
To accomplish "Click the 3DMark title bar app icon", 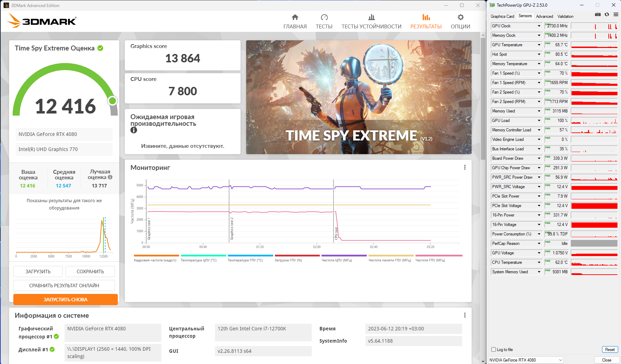I will 6,5.
